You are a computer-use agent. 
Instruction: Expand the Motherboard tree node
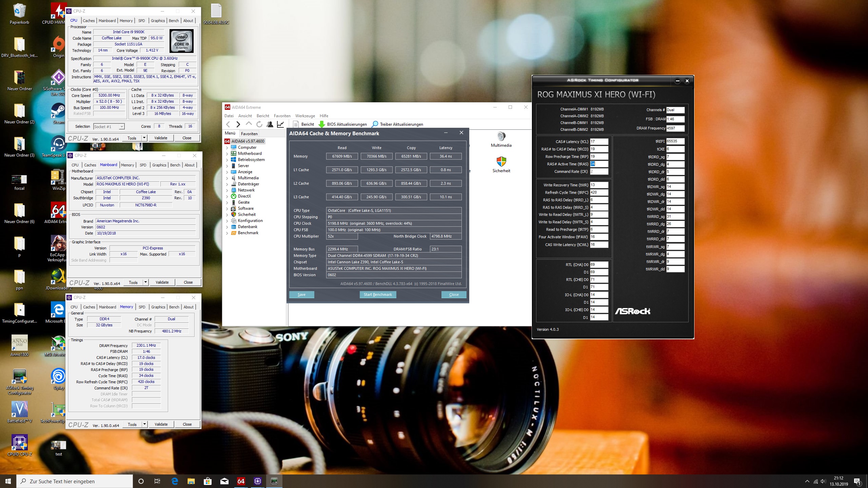227,154
